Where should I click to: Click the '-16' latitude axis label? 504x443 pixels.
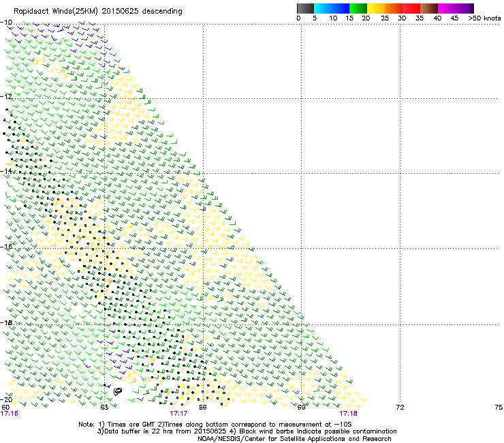pos(6,247)
